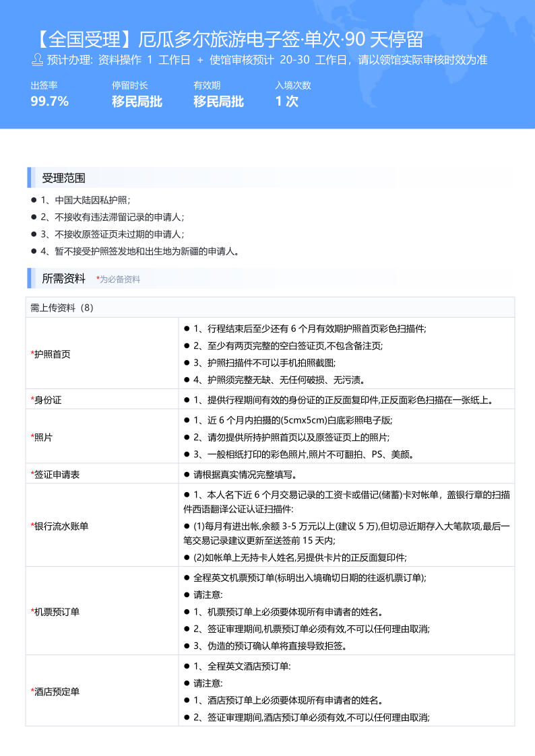Click the line 请根据真实情况完整填写
The image size is (535, 756).
(x=245, y=475)
